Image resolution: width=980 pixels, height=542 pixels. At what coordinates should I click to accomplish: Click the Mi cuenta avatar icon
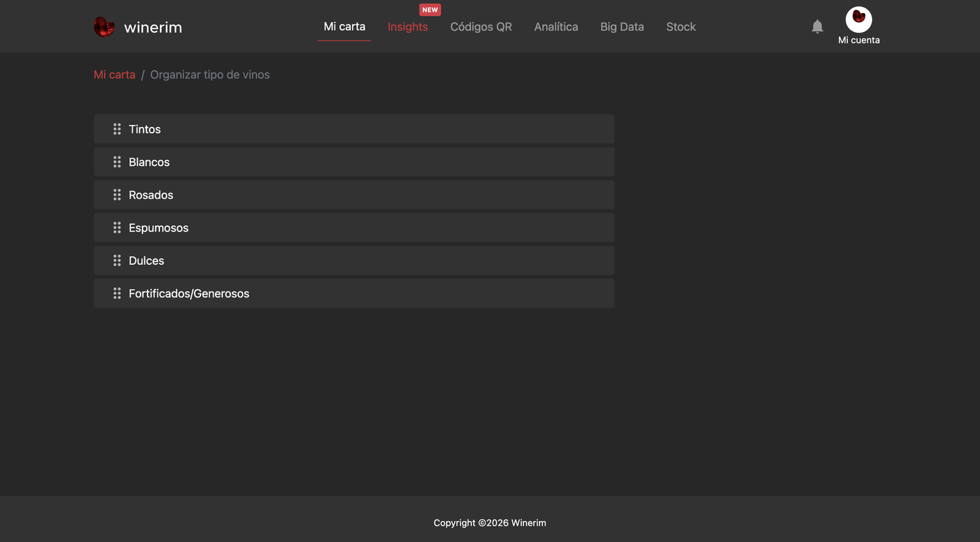[x=858, y=20]
